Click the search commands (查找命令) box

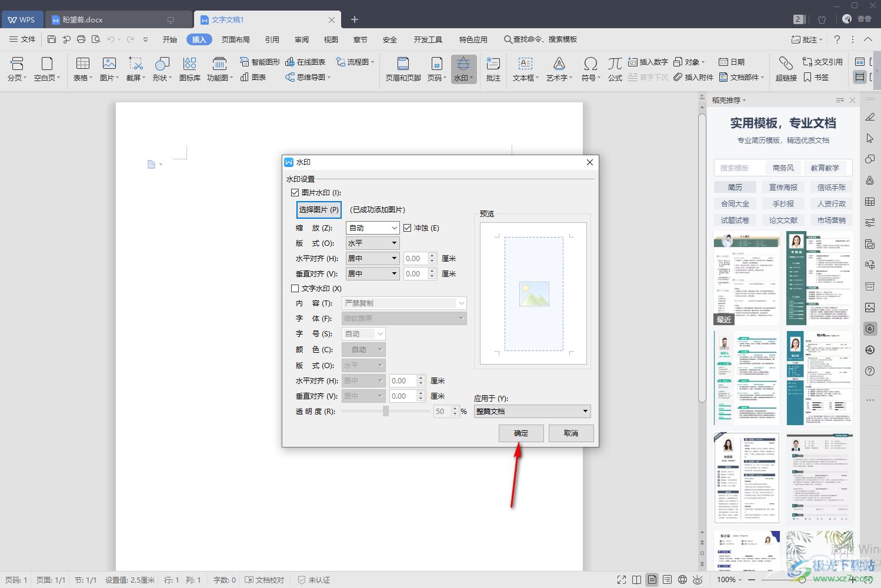click(540, 39)
